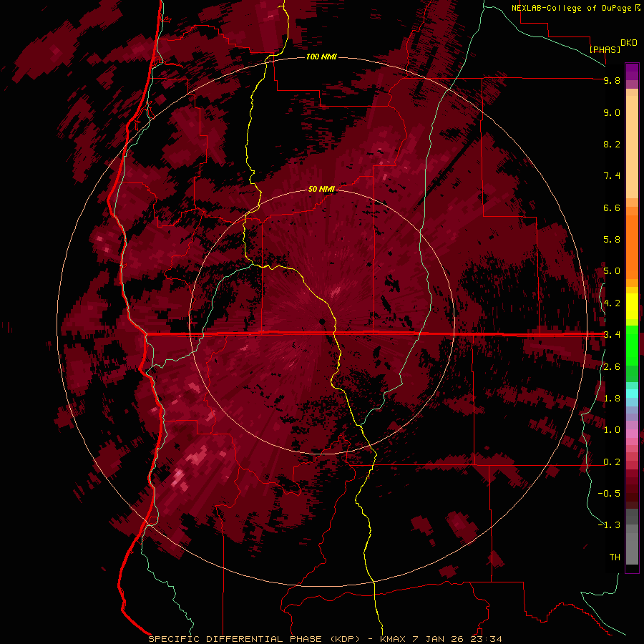
Task: Click the cyan band of the color bar
Action: coord(632,393)
